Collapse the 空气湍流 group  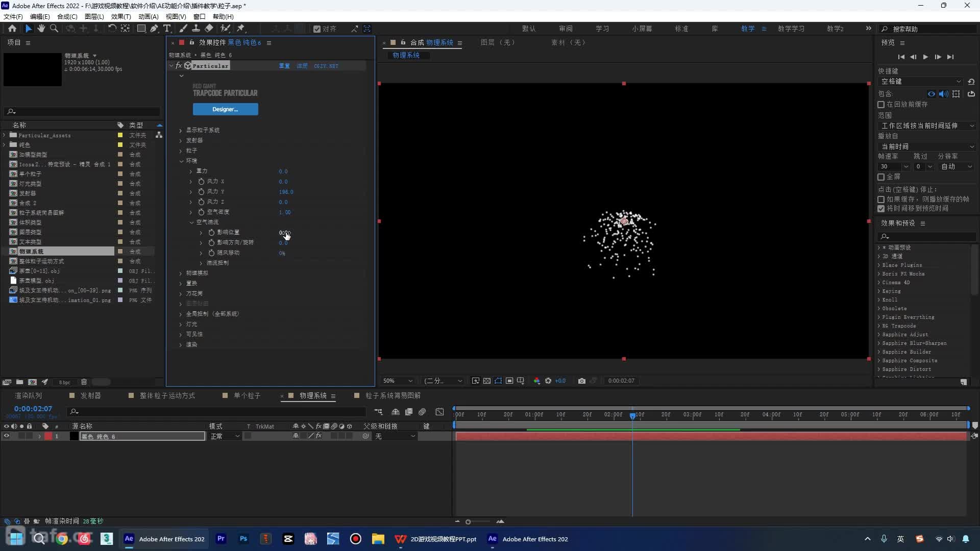click(x=191, y=222)
